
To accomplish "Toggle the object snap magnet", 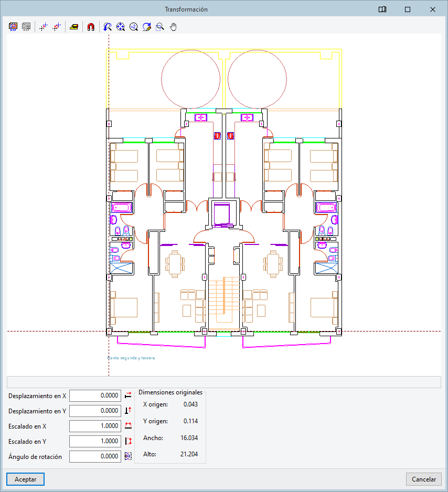I will coord(91,27).
